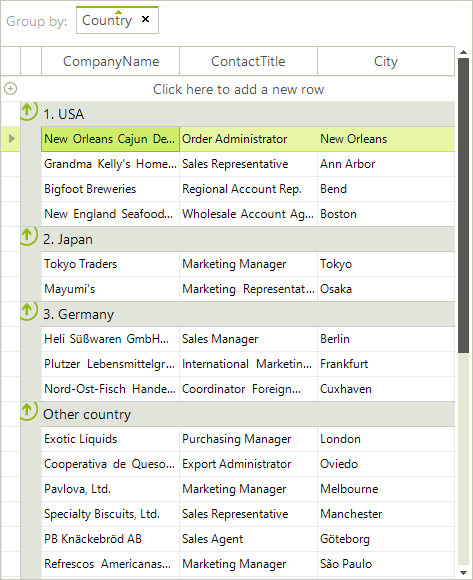The height and width of the screenshot is (580, 473).
Task: Select the Nord-Ost-Fisch Hande... cell
Action: [110, 389]
